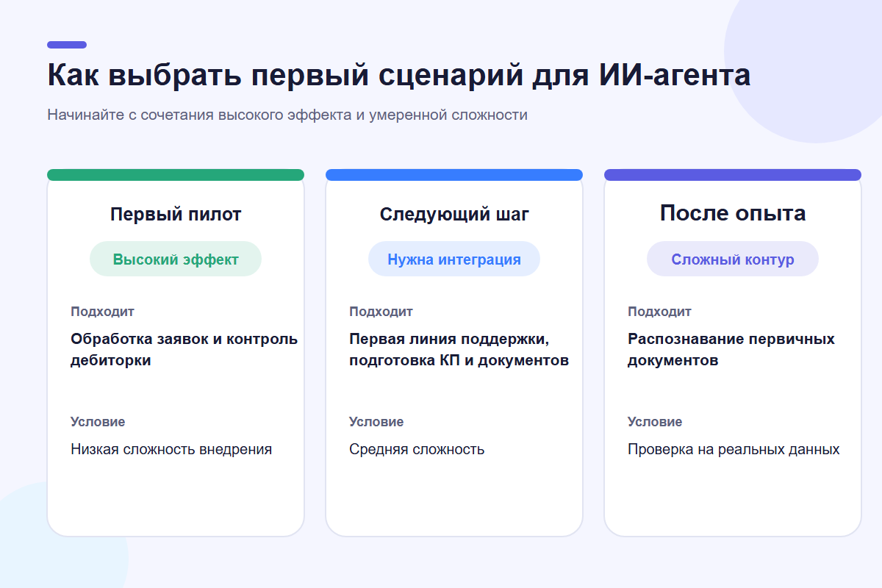Click 'Условие' label in Следующий шаг card
The height and width of the screenshot is (588, 882).
376,422
